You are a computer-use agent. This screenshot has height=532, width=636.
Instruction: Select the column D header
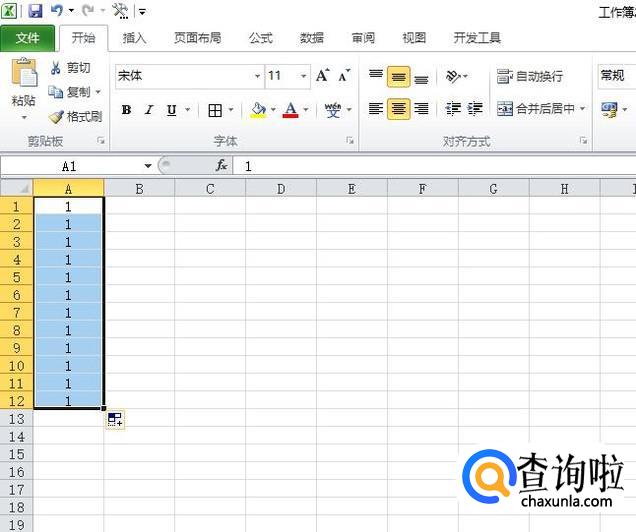pyautogui.click(x=281, y=188)
